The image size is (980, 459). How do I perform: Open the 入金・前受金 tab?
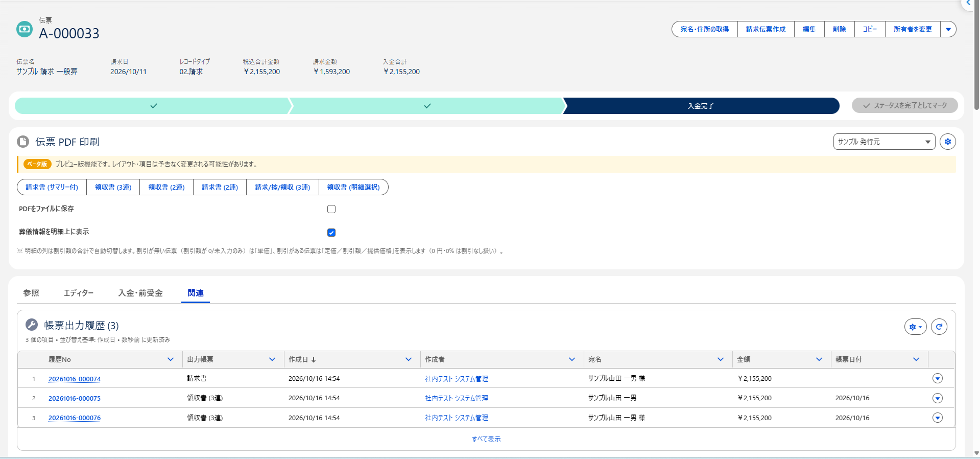tap(140, 293)
